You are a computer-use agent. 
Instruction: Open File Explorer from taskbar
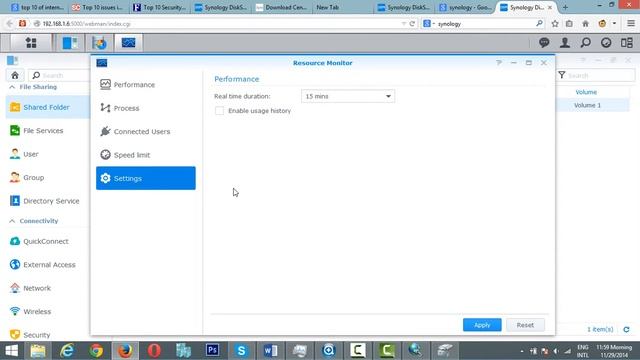click(38, 351)
